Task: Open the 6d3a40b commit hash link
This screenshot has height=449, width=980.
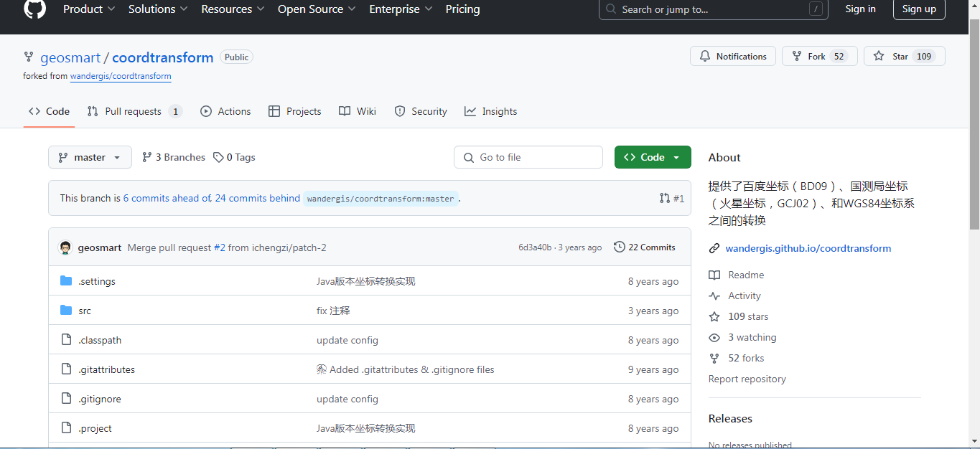Action: [535, 247]
